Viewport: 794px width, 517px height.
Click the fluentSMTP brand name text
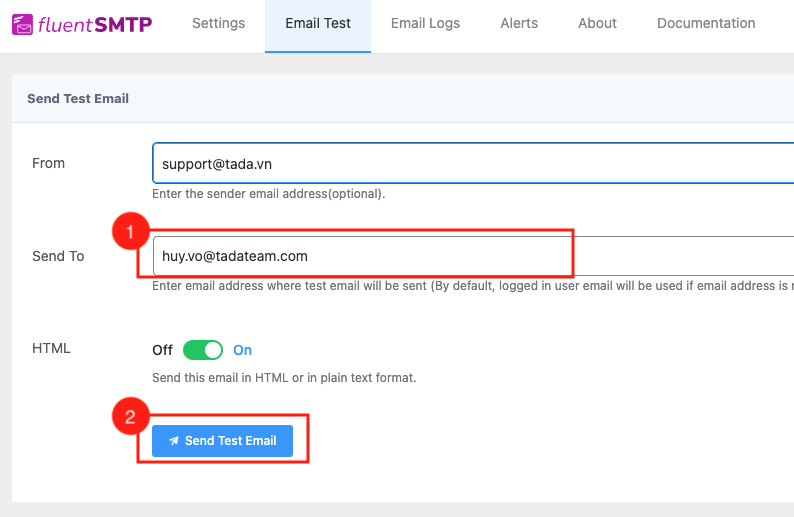pos(95,23)
